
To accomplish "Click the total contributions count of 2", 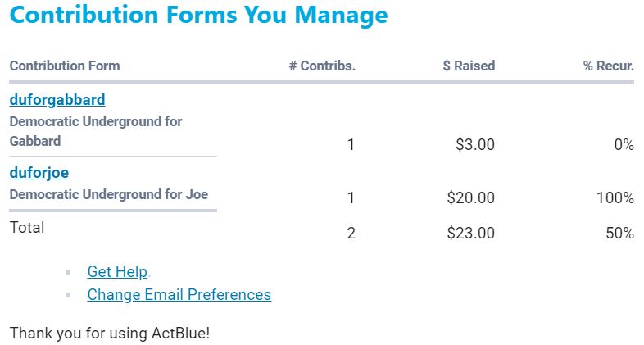I will click(x=351, y=233).
